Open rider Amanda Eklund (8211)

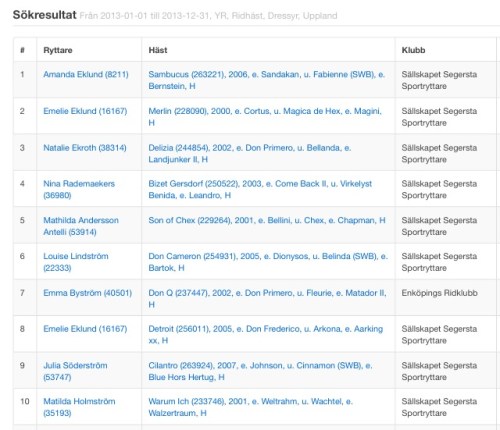(x=86, y=74)
